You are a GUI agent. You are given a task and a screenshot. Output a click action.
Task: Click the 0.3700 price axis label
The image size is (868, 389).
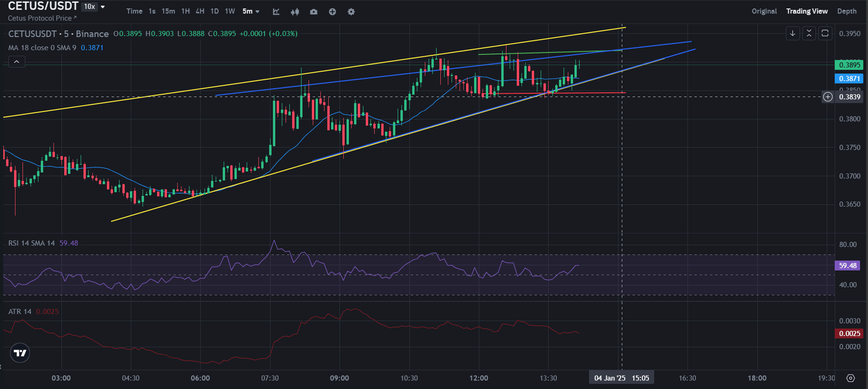pyautogui.click(x=850, y=176)
